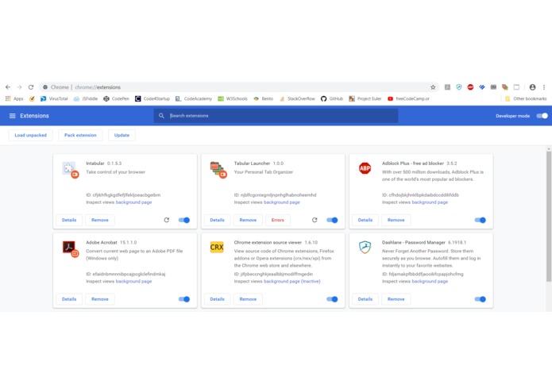This screenshot has width=552, height=392.
Task: Remove the Dashlane extension
Action: coord(396,299)
